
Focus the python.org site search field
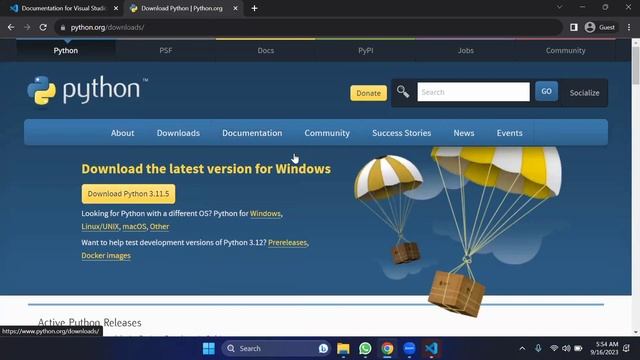tap(473, 92)
